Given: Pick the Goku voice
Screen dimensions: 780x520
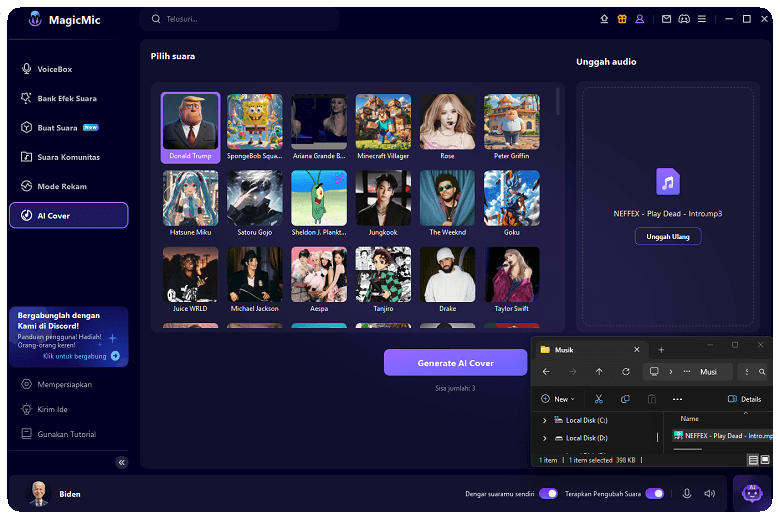Looking at the screenshot, I should click(511, 204).
